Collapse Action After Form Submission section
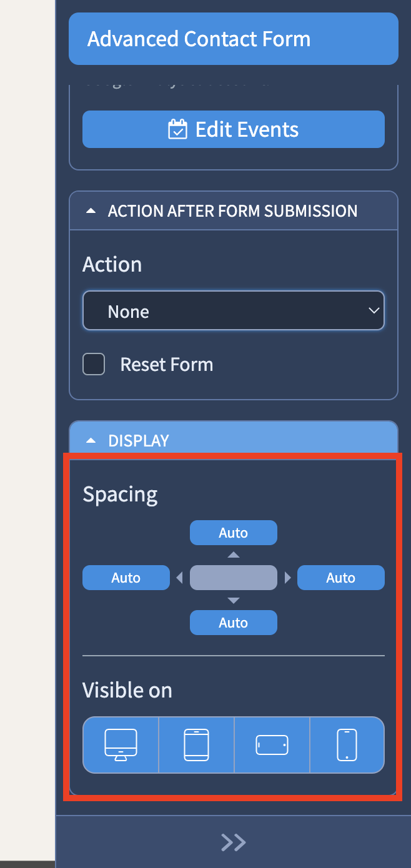The width and height of the screenshot is (411, 868). (234, 211)
